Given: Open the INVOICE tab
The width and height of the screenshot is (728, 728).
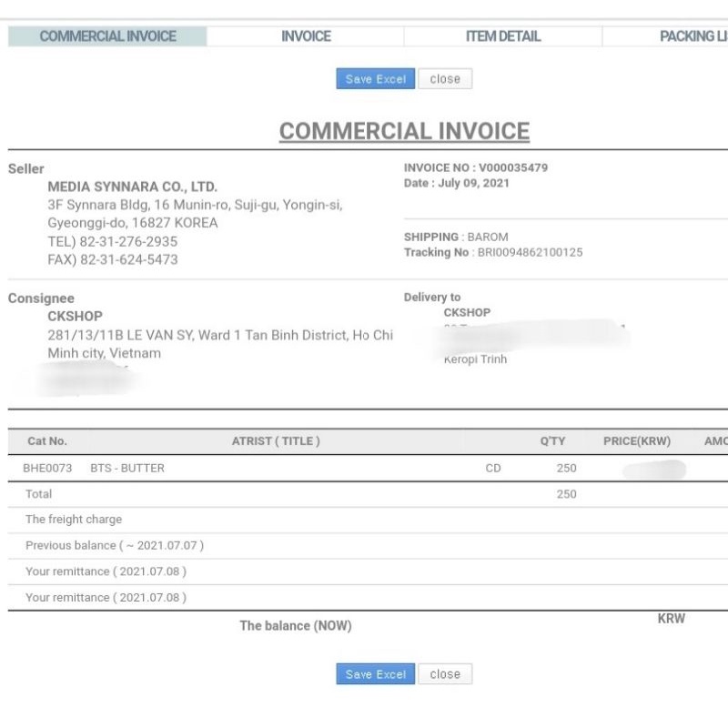Looking at the screenshot, I should (306, 36).
